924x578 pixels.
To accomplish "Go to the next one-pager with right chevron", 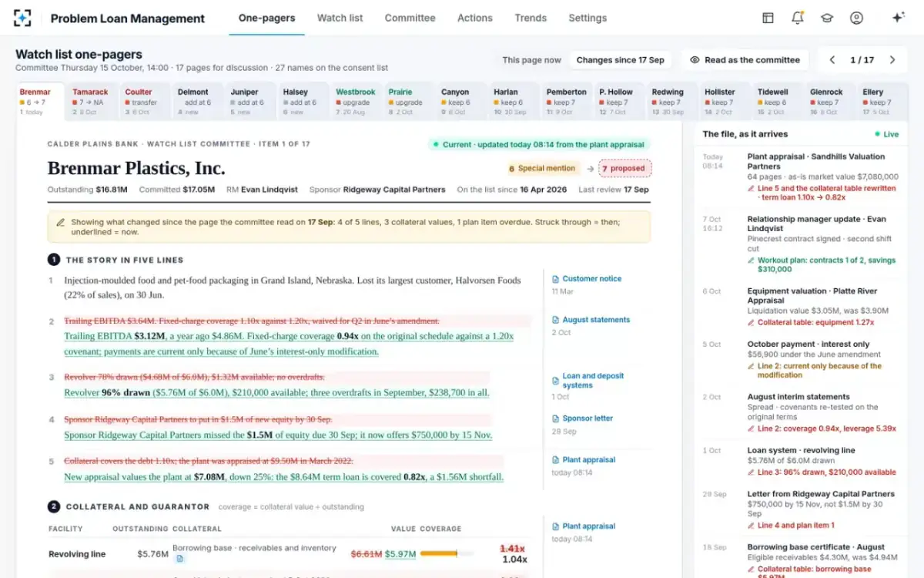I will point(892,60).
